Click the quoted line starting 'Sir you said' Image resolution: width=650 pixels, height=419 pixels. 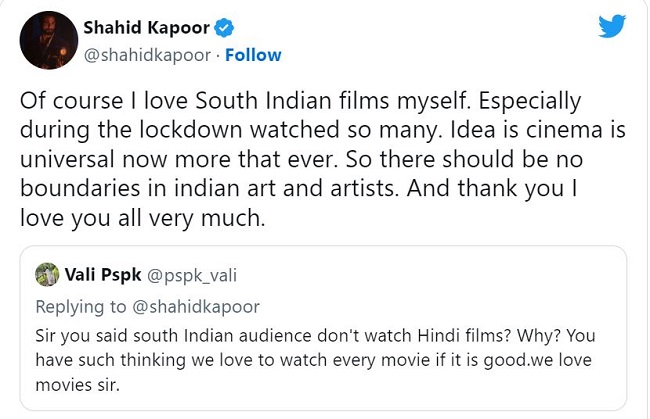[x=315, y=333]
